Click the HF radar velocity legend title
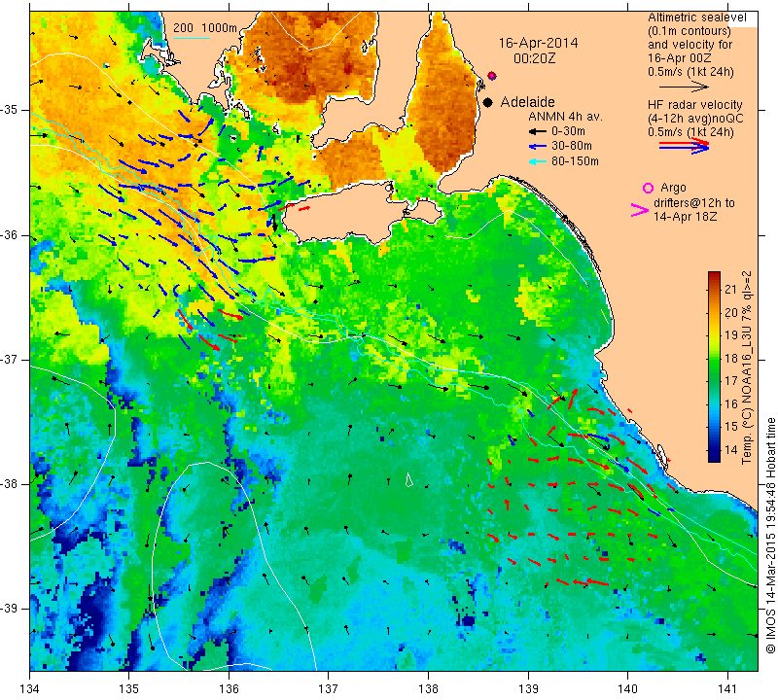The image size is (778, 700). [x=694, y=105]
